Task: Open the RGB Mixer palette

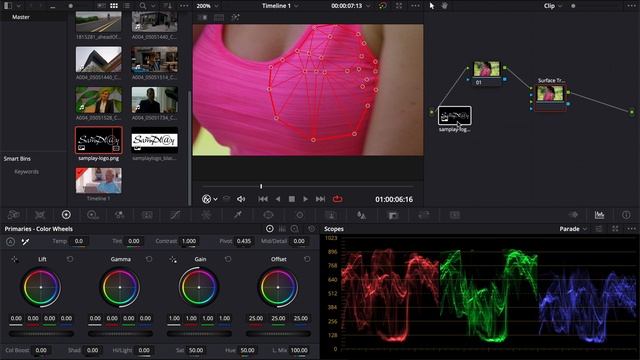Action: [x=119, y=215]
